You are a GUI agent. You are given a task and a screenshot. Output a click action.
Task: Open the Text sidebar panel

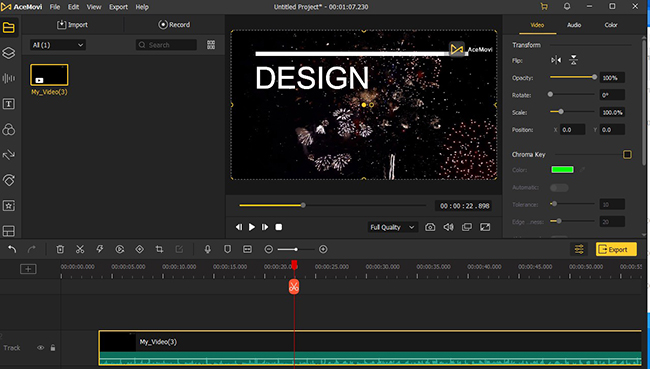9,104
